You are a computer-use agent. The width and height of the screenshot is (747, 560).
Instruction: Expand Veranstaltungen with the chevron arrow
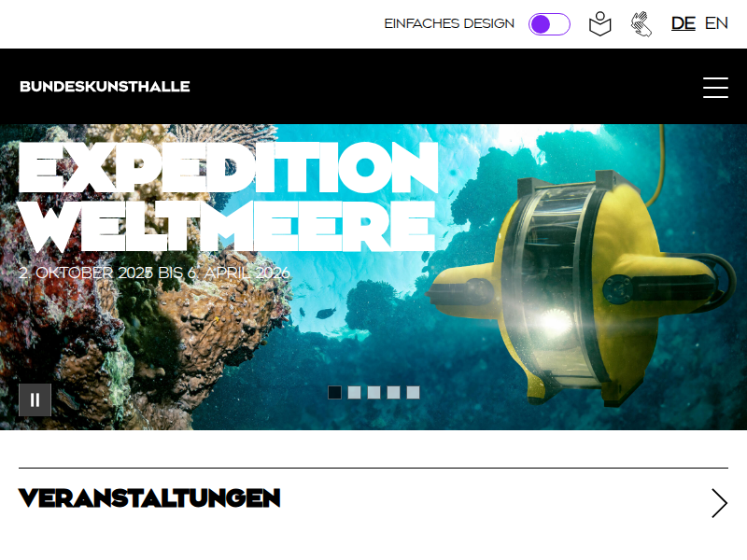pyautogui.click(x=719, y=503)
